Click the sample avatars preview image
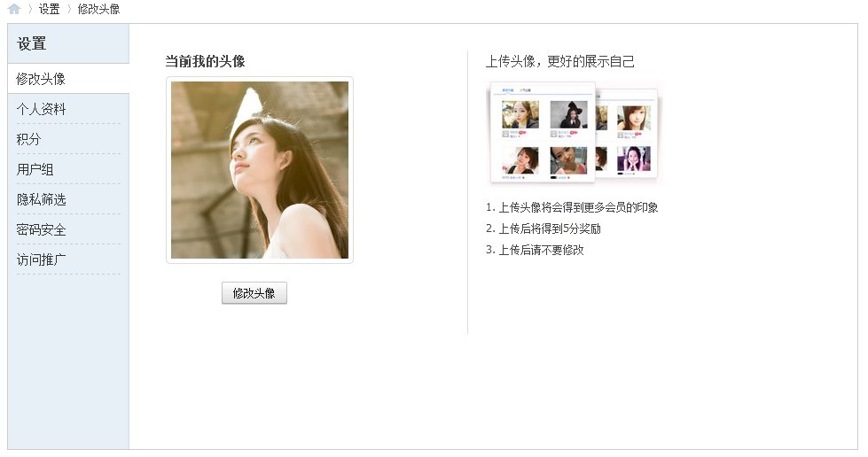This screenshot has width=868, height=457. (x=574, y=133)
